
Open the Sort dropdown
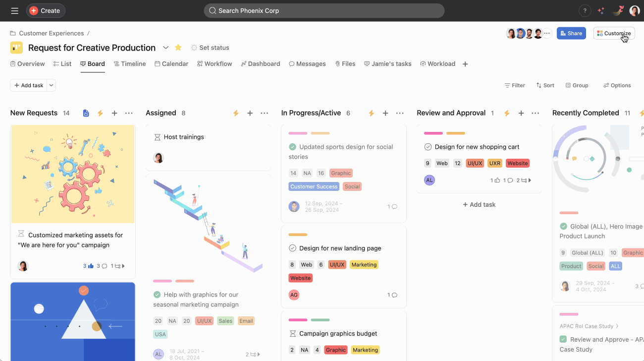point(545,85)
